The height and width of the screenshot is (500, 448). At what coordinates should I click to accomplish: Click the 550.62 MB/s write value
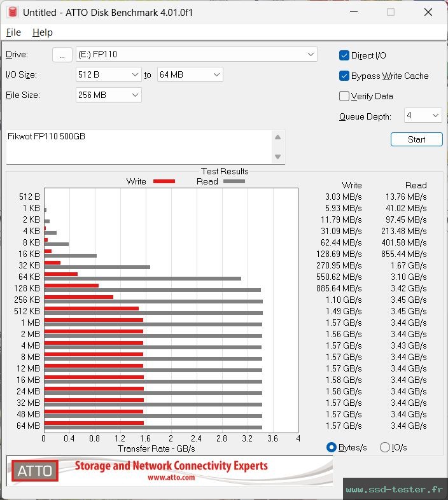click(339, 277)
